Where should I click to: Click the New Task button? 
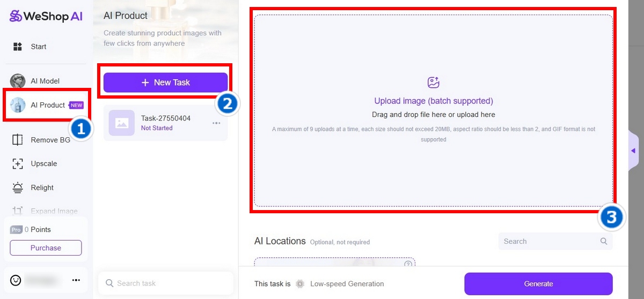165,83
